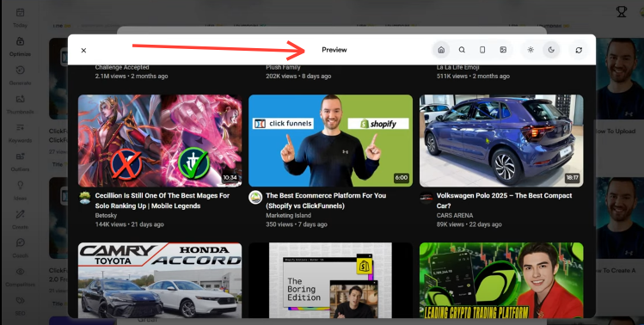Switch to mobile device preview icon
The height and width of the screenshot is (325, 644).
click(482, 50)
